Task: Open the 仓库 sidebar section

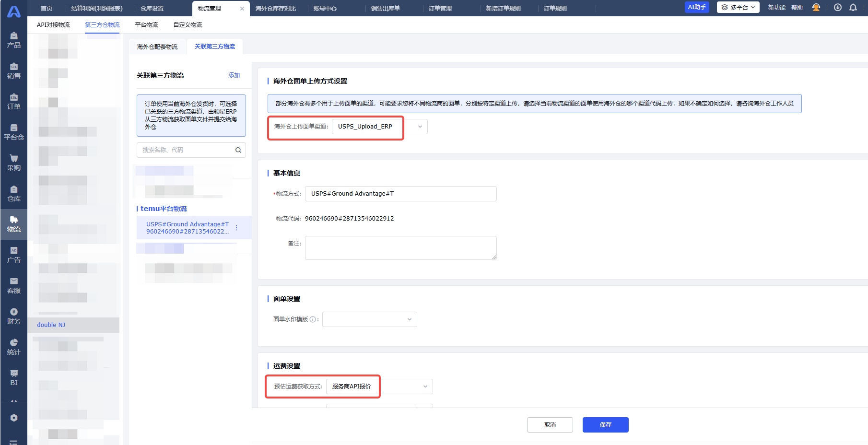Action: (14, 194)
